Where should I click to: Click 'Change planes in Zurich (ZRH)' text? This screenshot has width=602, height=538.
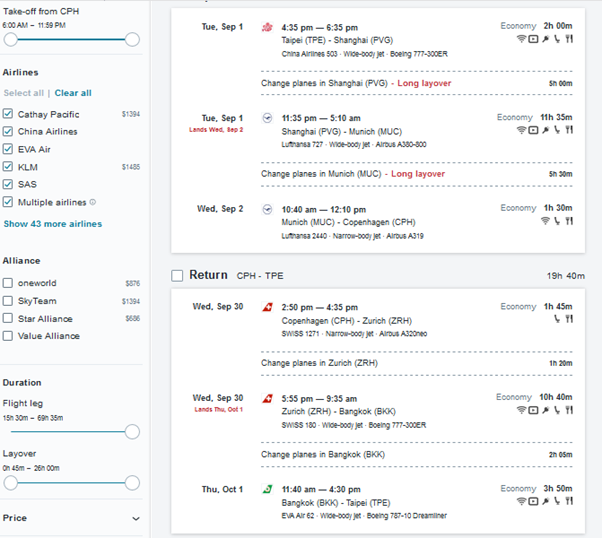319,363
